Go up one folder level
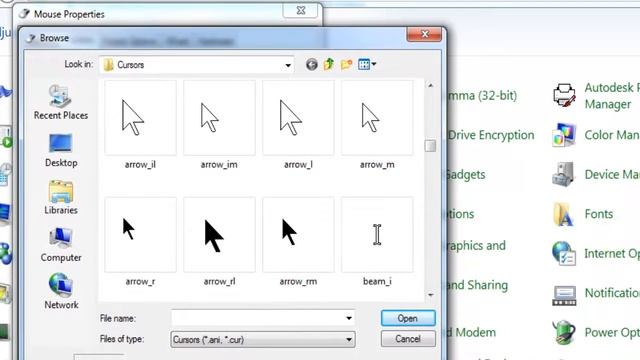Viewport: 640px width, 360px height. 329,64
